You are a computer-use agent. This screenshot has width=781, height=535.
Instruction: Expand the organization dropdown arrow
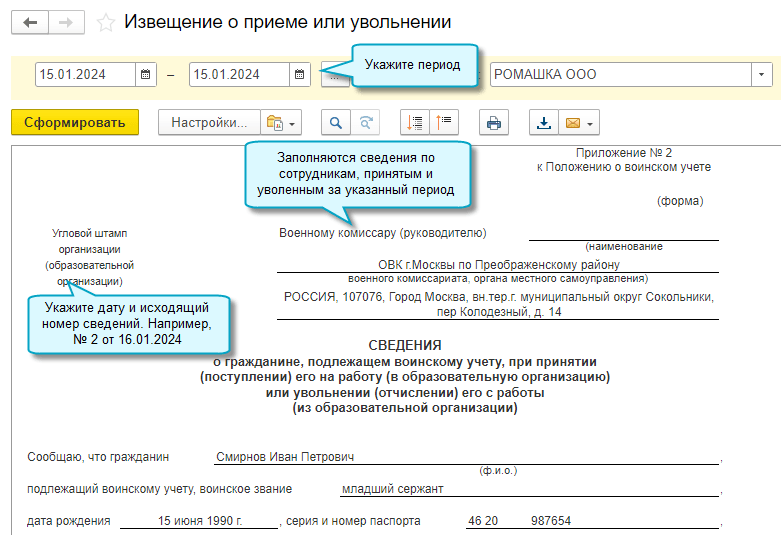761,75
